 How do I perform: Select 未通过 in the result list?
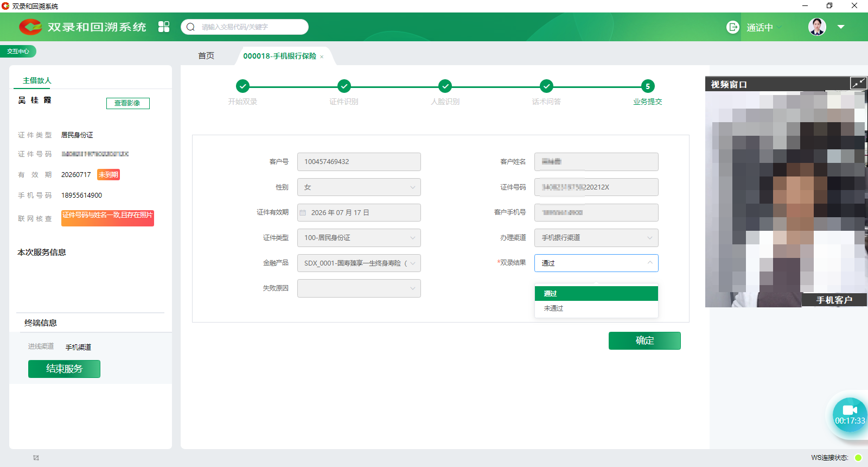point(554,308)
